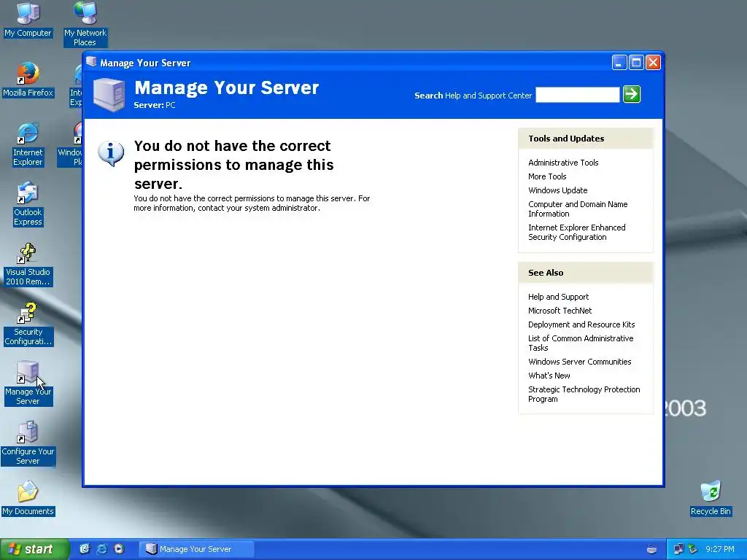The width and height of the screenshot is (747, 560).
Task: Open List of Common Administrative Tasks
Action: [x=580, y=343]
